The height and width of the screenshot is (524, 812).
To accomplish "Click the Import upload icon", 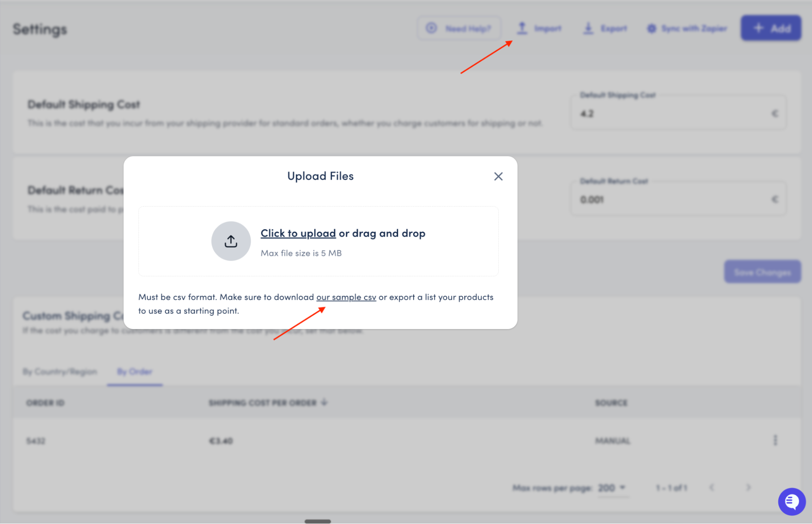I will pos(522,28).
